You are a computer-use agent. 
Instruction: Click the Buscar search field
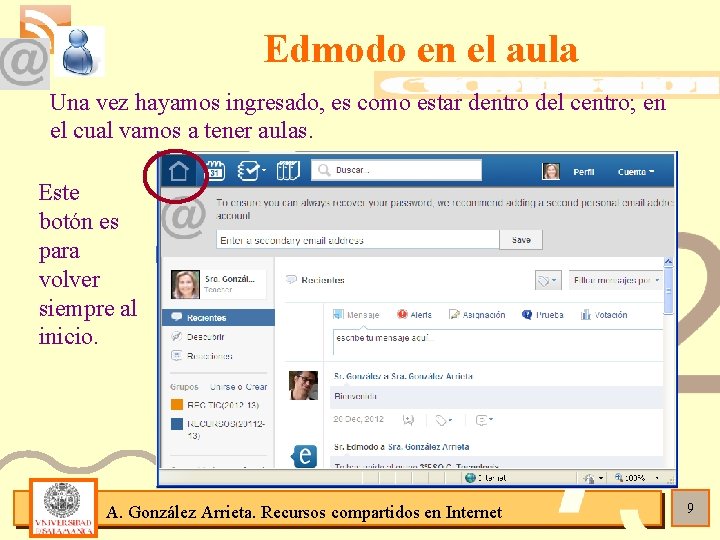[396, 170]
